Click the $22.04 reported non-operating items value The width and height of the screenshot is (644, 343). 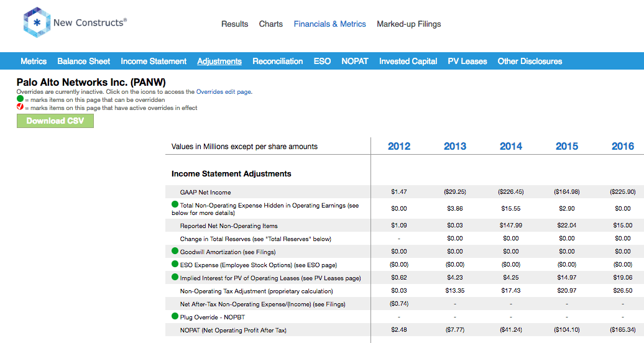[x=566, y=226]
